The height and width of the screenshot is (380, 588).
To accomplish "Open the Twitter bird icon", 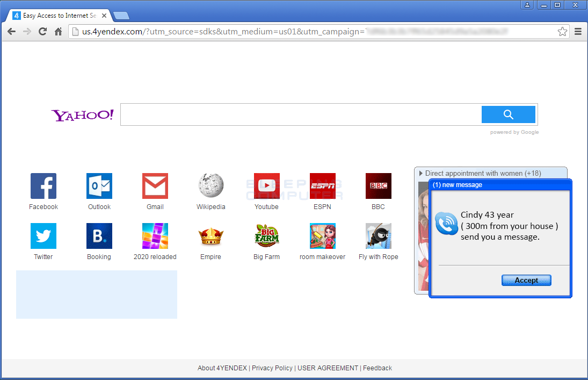I will point(43,236).
